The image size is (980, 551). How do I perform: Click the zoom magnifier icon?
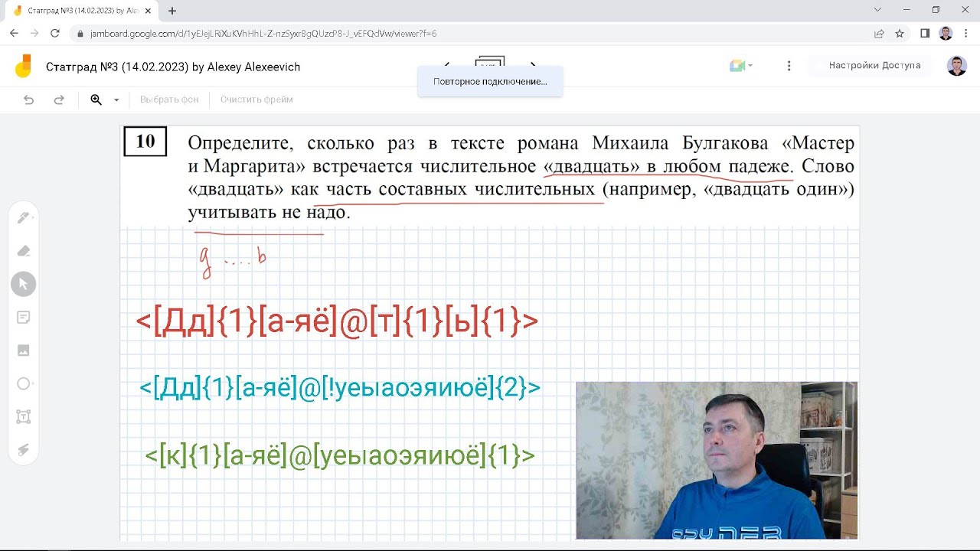[96, 99]
